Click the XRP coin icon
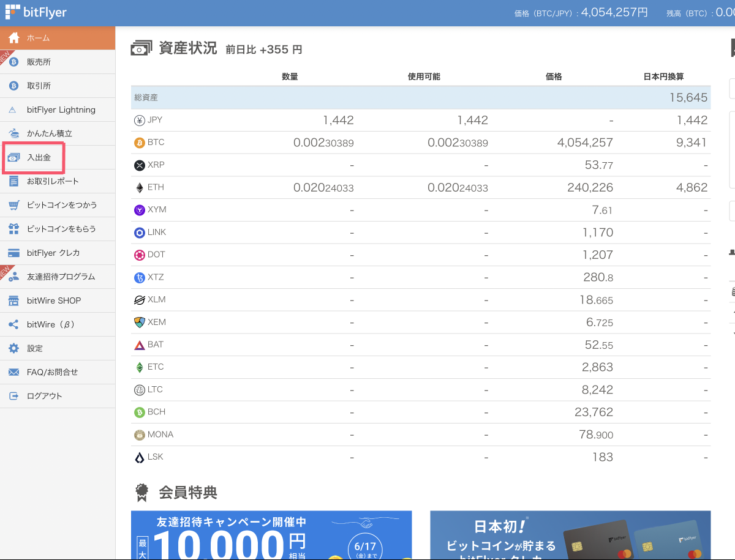This screenshot has height=560, width=735. point(140,165)
